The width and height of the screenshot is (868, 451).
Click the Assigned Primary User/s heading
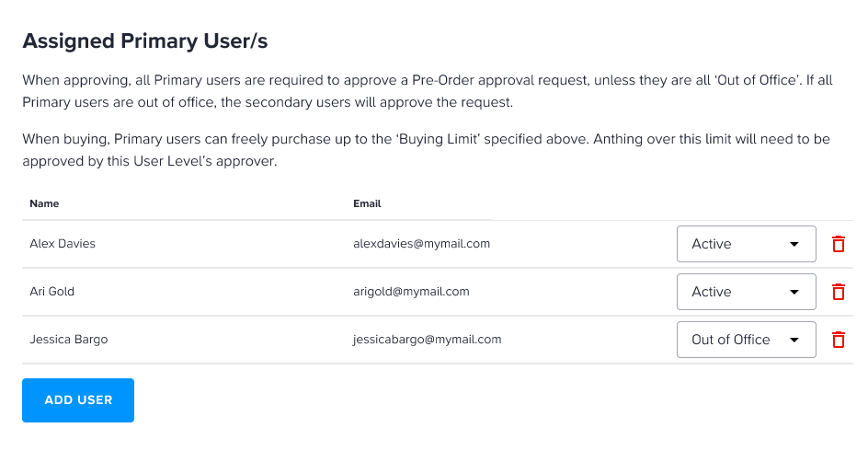[x=145, y=41]
